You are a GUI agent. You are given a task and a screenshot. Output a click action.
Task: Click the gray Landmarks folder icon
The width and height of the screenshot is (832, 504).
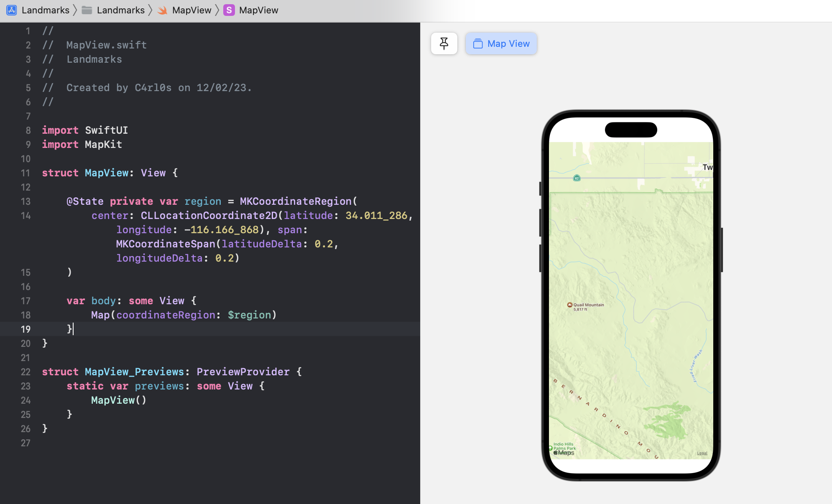tap(87, 10)
